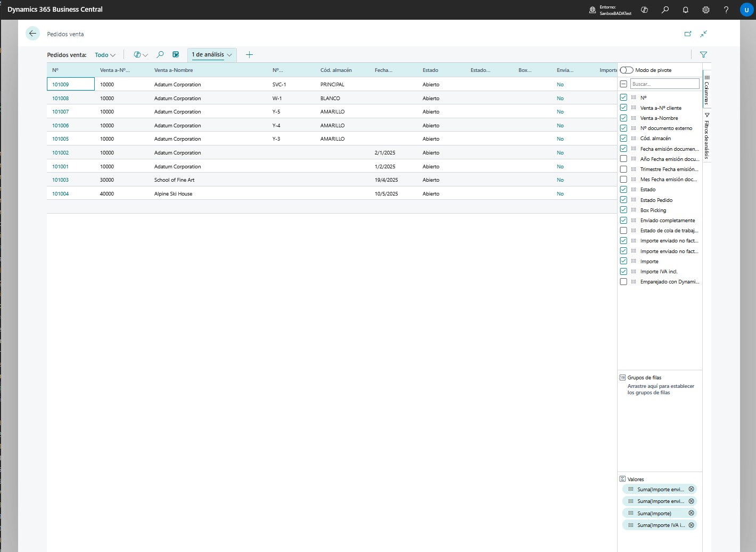756x552 pixels.
Task: Enable the Estado de cola de trabajo column
Action: pos(623,231)
